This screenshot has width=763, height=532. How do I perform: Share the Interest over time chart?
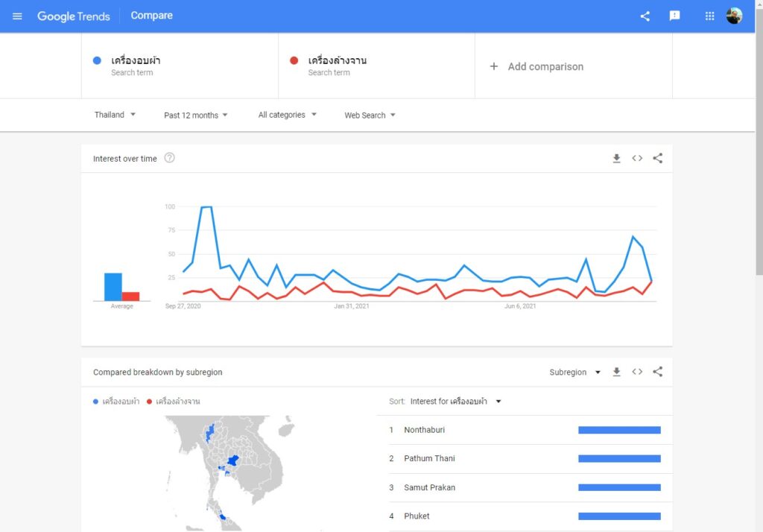pos(657,158)
